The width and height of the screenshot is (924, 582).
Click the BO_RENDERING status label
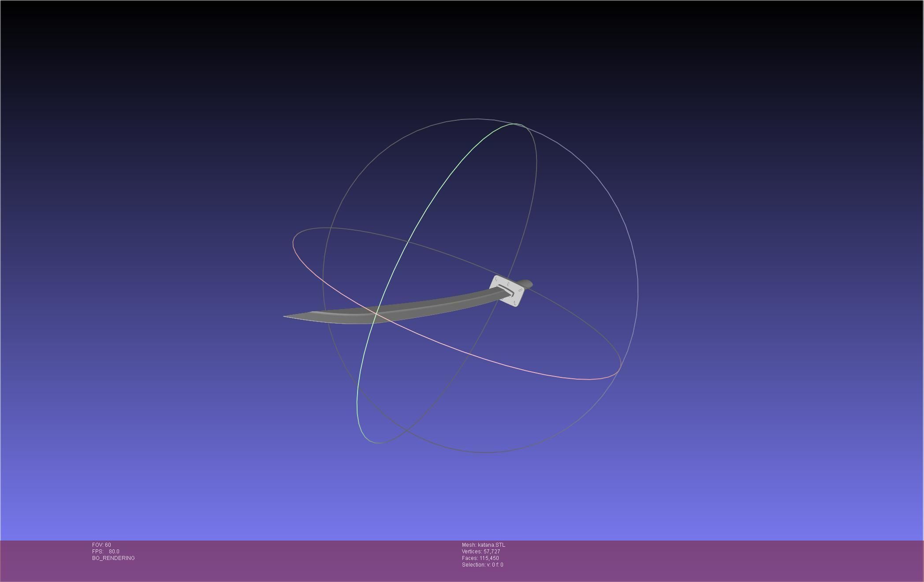113,558
